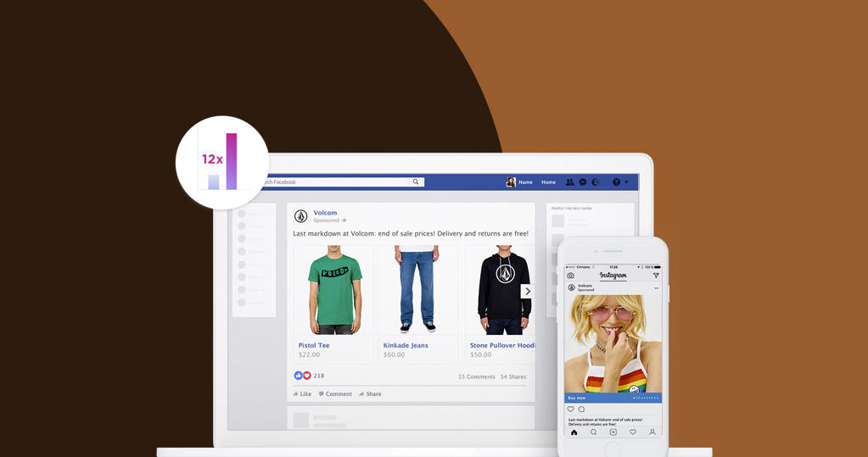Expand the Facebook account dropdown arrow
Screen dimensions: 868x457
click(x=627, y=182)
